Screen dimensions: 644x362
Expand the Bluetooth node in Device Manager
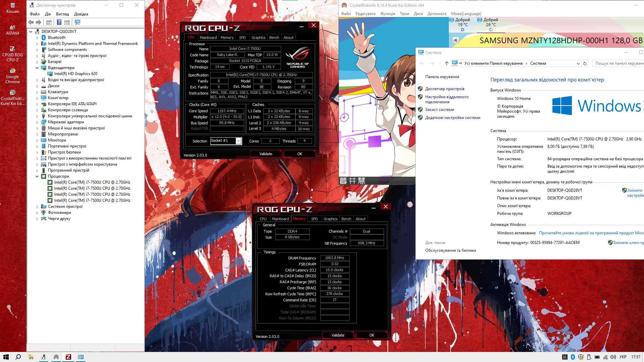37,38
